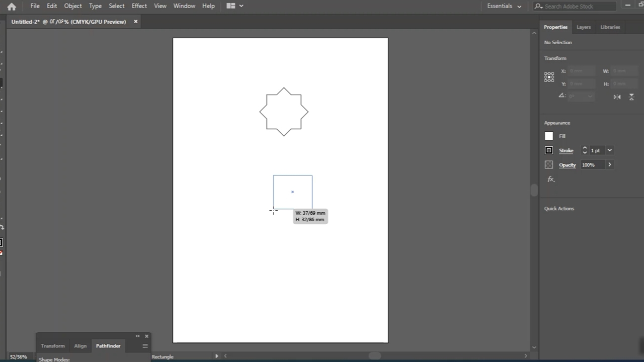This screenshot has height=362, width=644.
Task: Open the fx effects menu icon
Action: coord(551,179)
